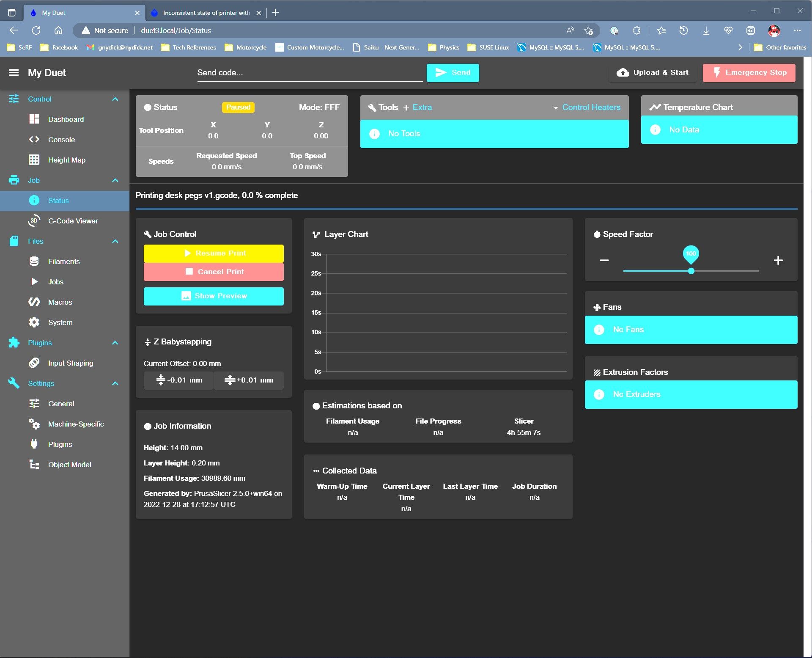Open the Dashboard page
Screen dimensions: 812x658
(x=64, y=119)
